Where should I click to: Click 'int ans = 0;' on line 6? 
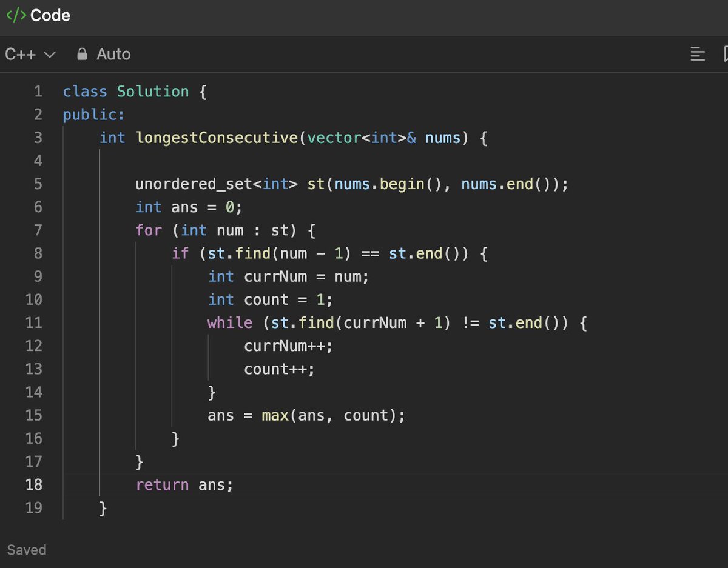point(189,207)
